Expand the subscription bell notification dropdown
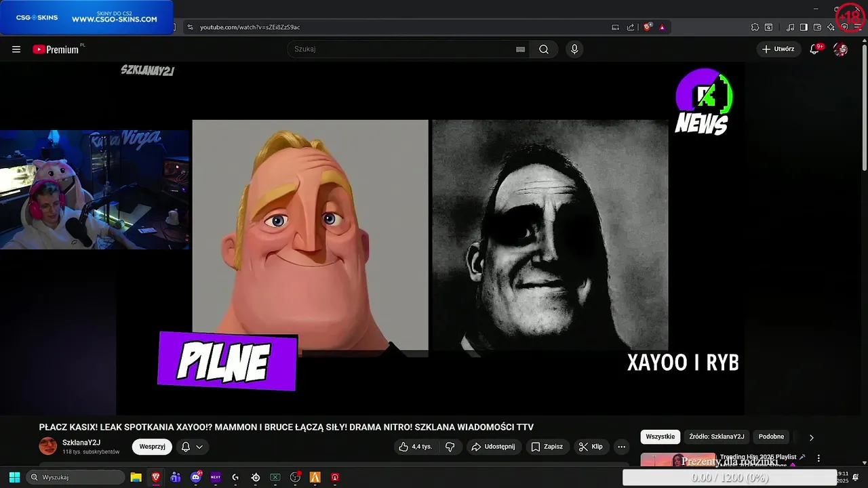This screenshot has height=488, width=868. pos(193,447)
